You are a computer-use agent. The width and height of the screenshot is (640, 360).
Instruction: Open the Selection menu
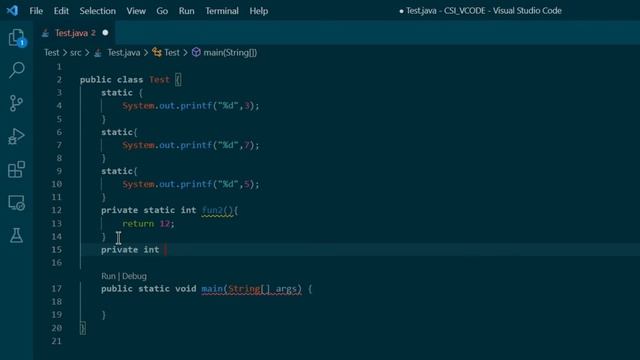click(x=98, y=11)
